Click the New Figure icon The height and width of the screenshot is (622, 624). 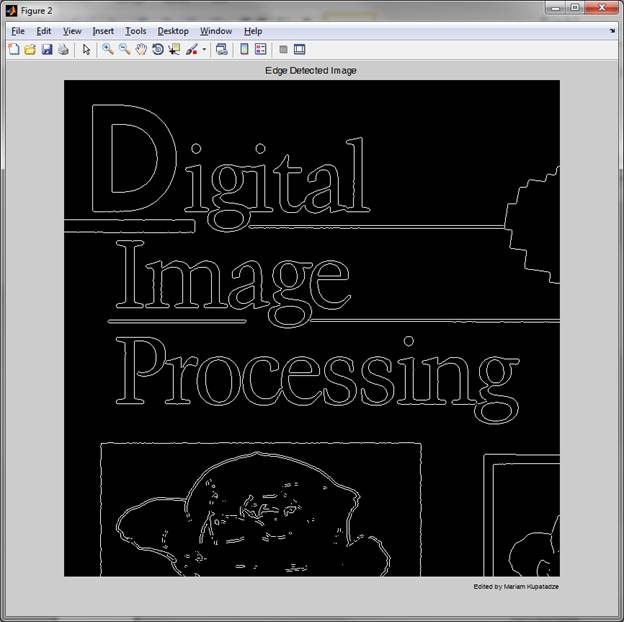(13, 49)
